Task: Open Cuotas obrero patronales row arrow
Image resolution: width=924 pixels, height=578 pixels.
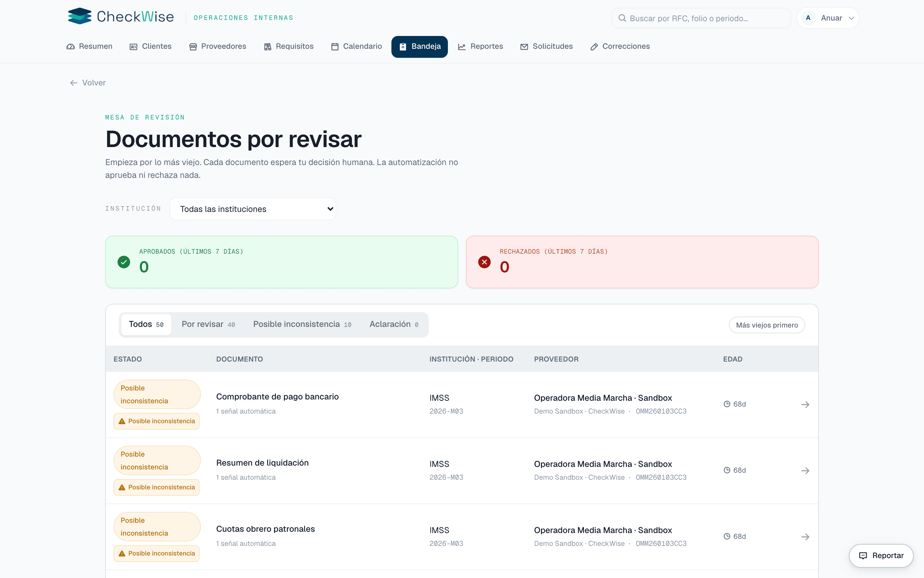Action: tap(805, 537)
